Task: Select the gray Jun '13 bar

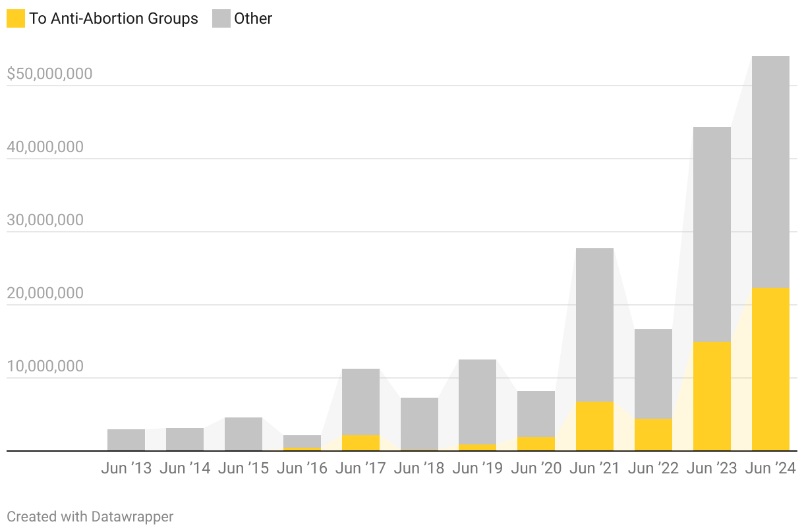Action: (x=126, y=440)
